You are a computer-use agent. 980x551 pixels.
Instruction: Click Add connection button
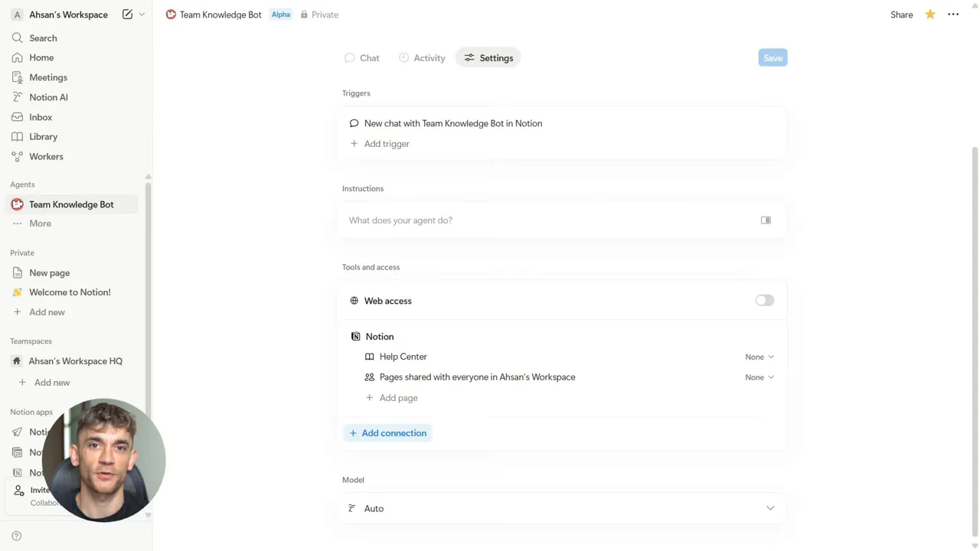(x=387, y=433)
